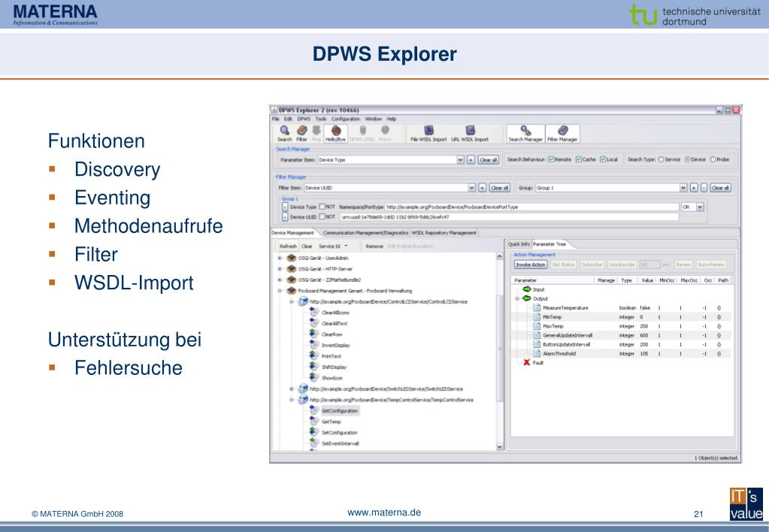Toggle the Filter Manager toolbar button

(x=562, y=133)
